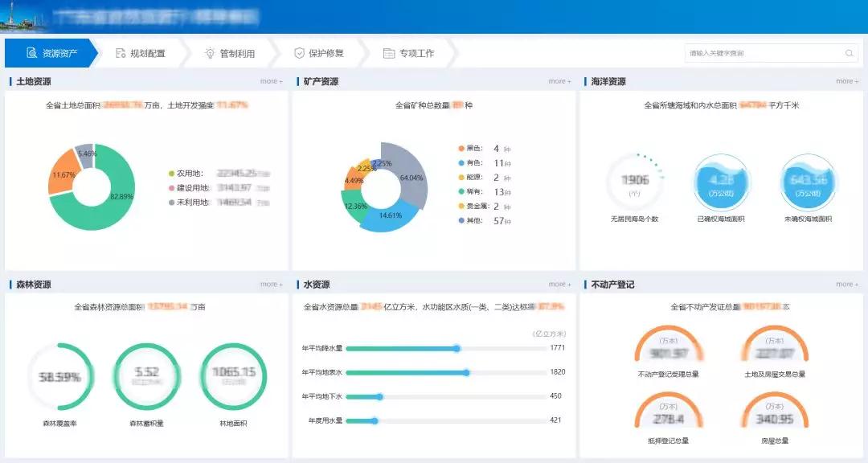Open the 资源资产 tab
The image size is (868, 463).
click(x=51, y=53)
